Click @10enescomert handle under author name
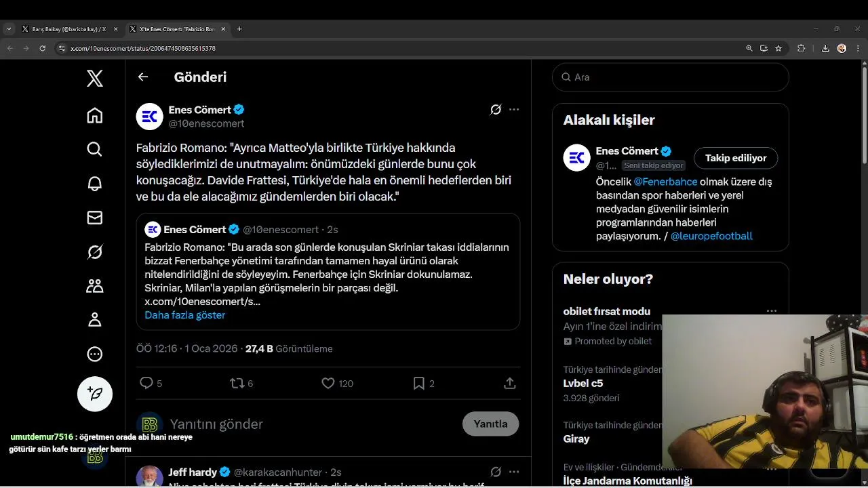868x488 pixels. [x=206, y=123]
